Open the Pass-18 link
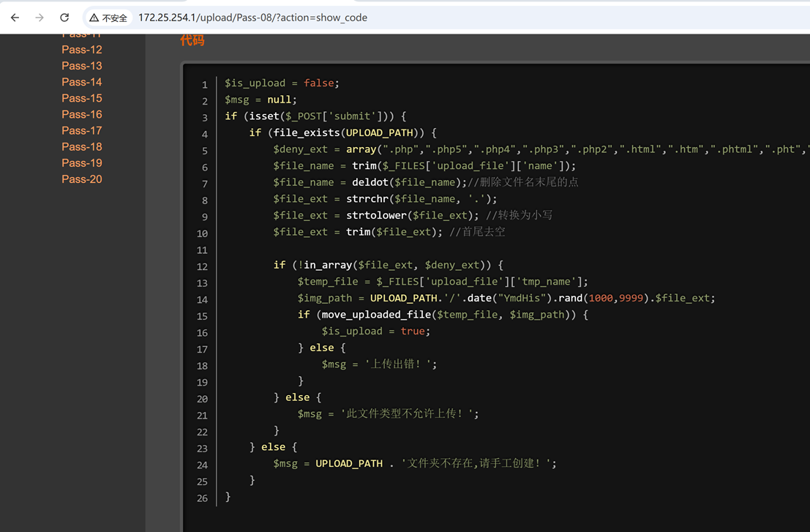The image size is (810, 532). (82, 146)
